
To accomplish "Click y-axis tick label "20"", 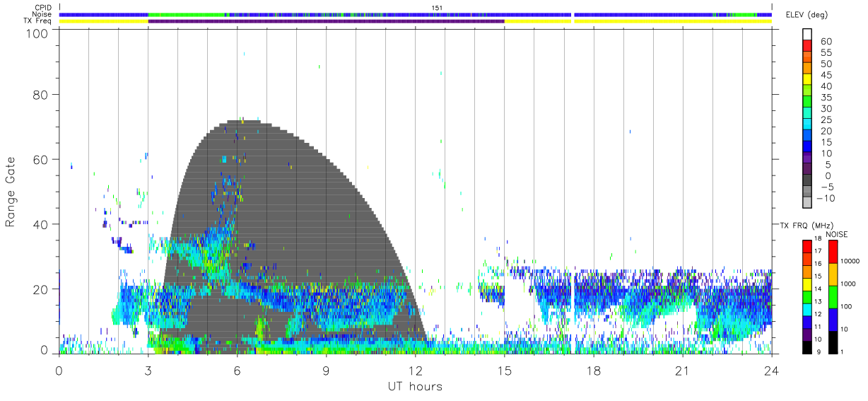I will coord(41,289).
